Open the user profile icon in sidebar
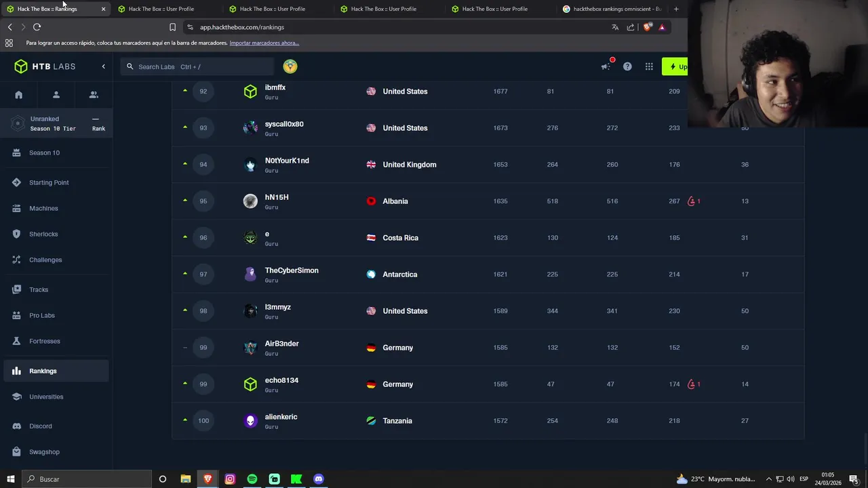Screen dimensions: 868x488 56,95
